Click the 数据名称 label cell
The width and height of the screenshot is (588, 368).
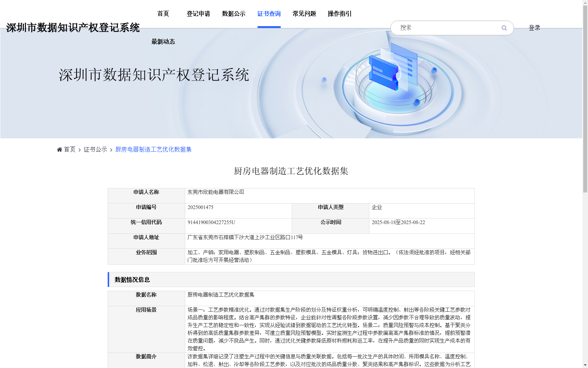[x=146, y=298]
